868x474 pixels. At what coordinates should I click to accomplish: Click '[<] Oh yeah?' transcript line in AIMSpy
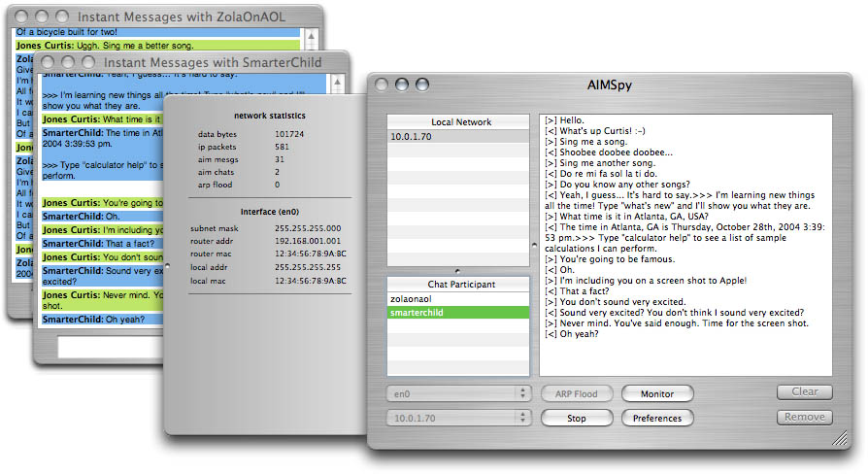(571, 334)
